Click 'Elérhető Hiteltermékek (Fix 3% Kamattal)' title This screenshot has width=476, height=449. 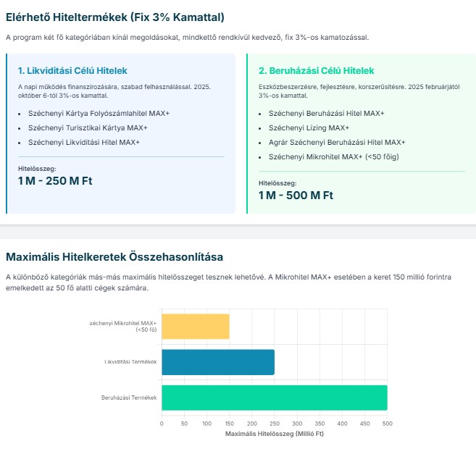click(115, 17)
